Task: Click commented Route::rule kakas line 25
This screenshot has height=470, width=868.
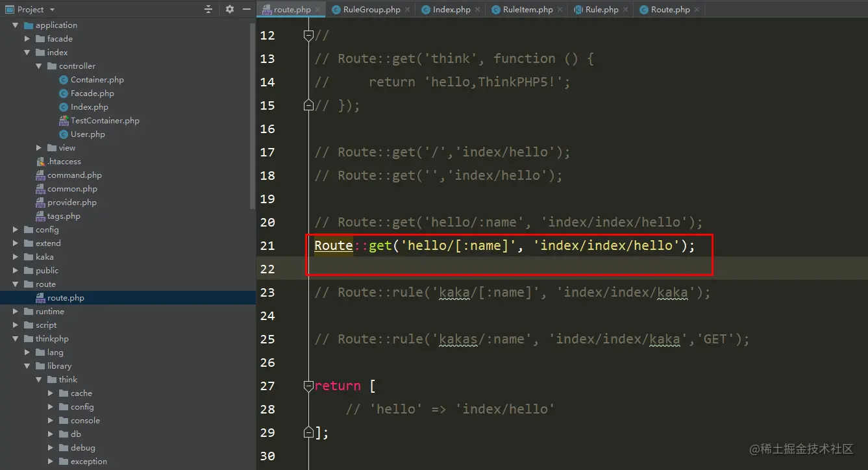Action: tap(532, 339)
